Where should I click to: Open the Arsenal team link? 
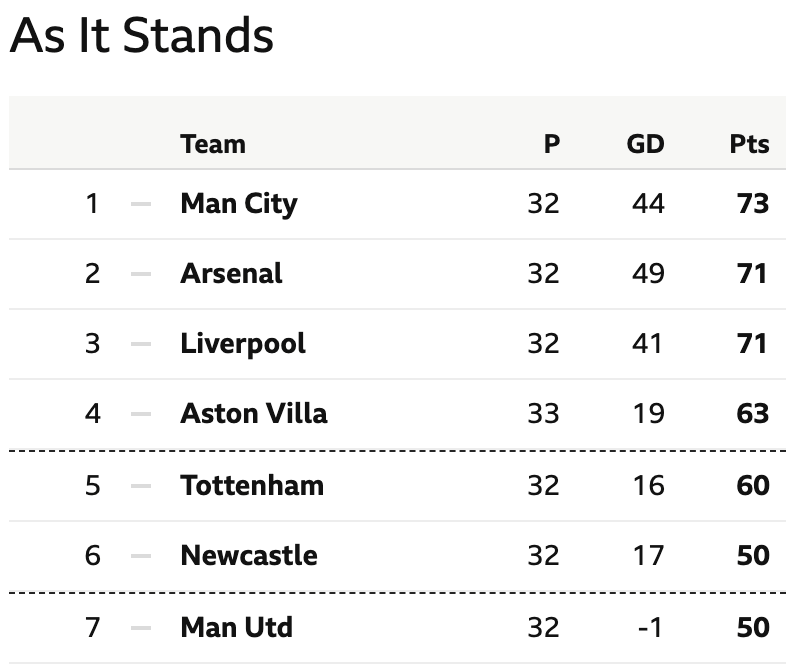point(231,273)
